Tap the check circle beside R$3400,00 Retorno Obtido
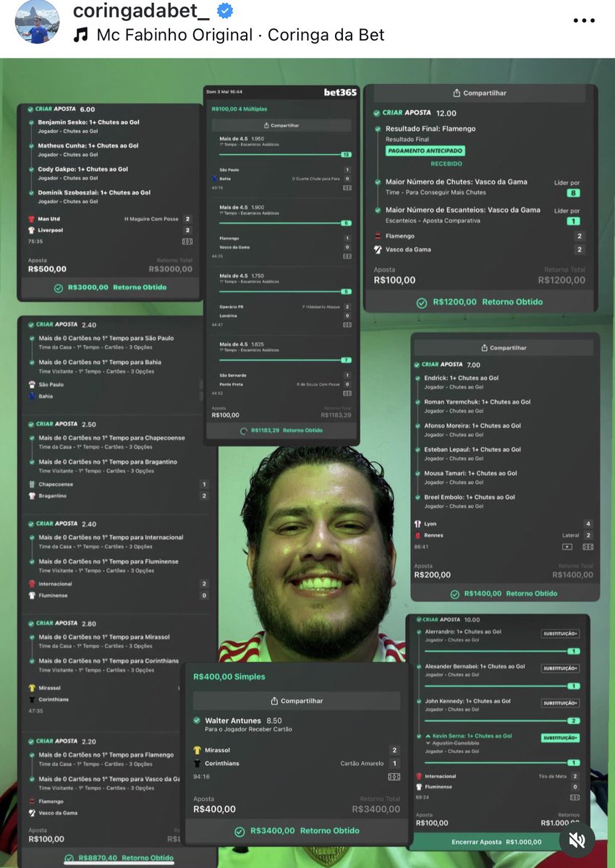The height and width of the screenshot is (868, 615). point(239,831)
